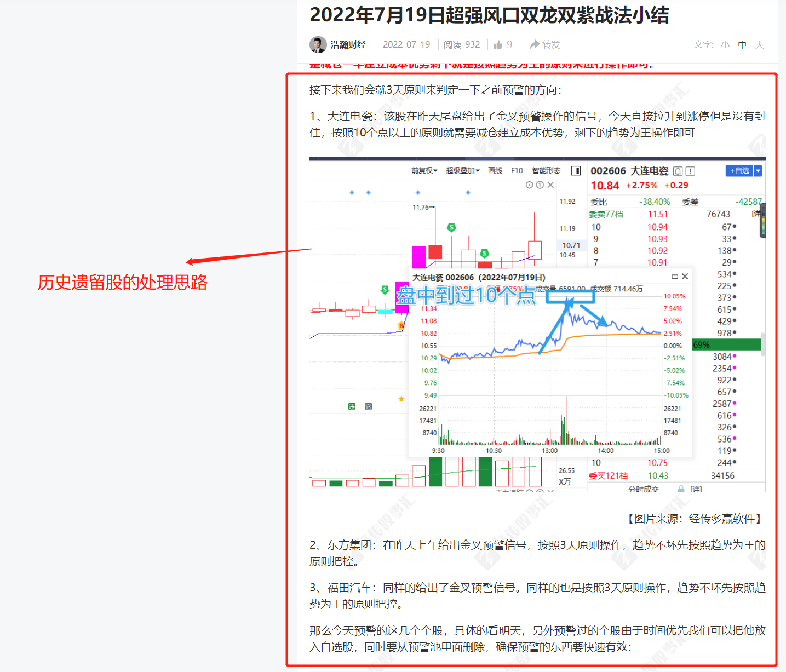This screenshot has width=786, height=672.
Task: Click the 委买121档 label
Action: coord(608,476)
